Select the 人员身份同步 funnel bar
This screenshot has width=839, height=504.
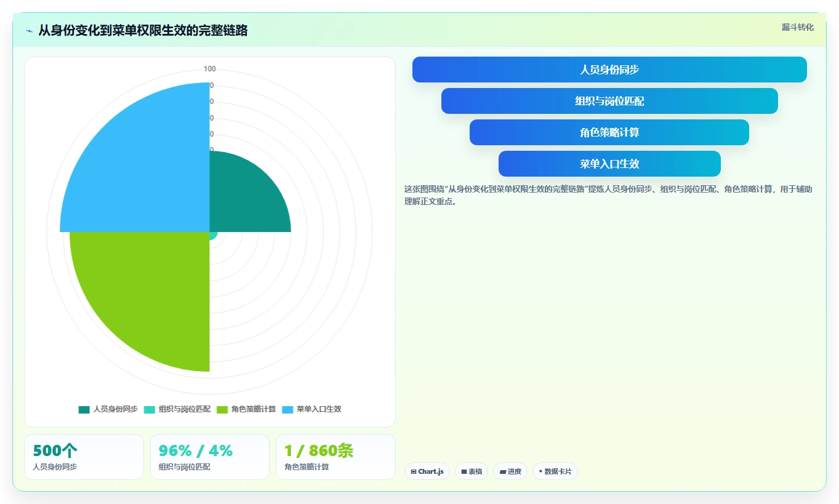point(609,70)
